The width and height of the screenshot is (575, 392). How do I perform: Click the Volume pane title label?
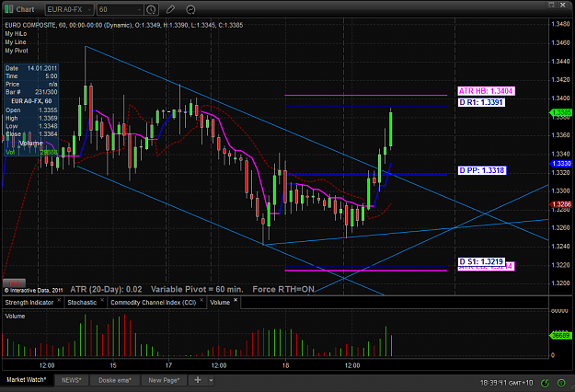click(15, 317)
